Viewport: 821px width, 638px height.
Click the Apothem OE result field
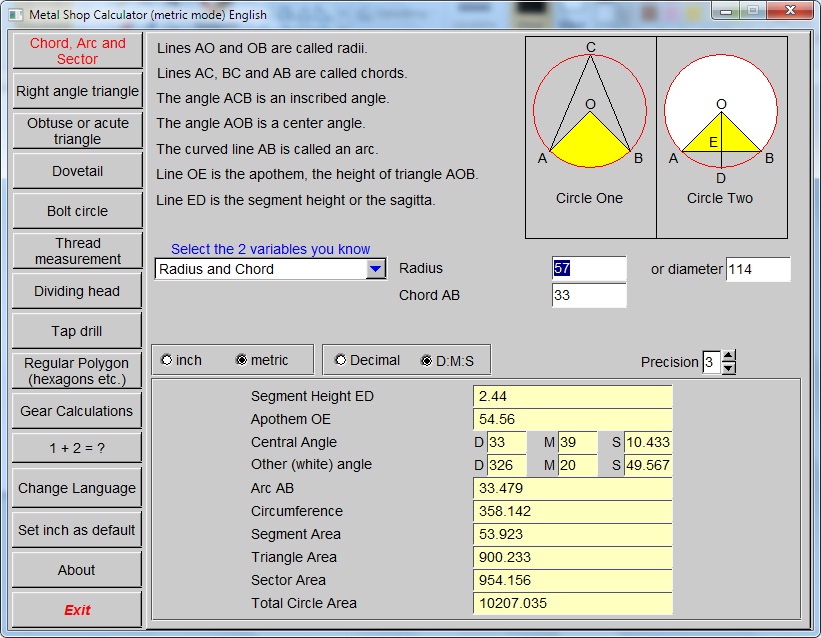(573, 420)
